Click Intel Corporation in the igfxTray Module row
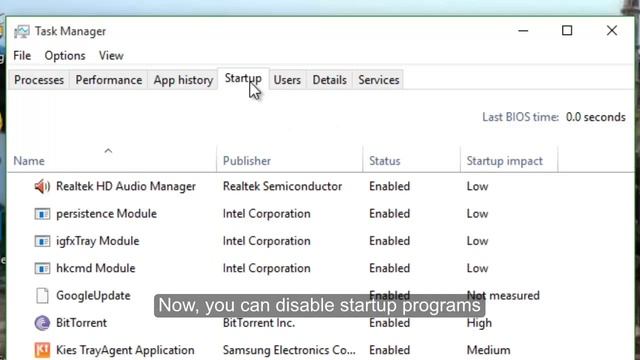The image size is (640, 360). tap(267, 241)
